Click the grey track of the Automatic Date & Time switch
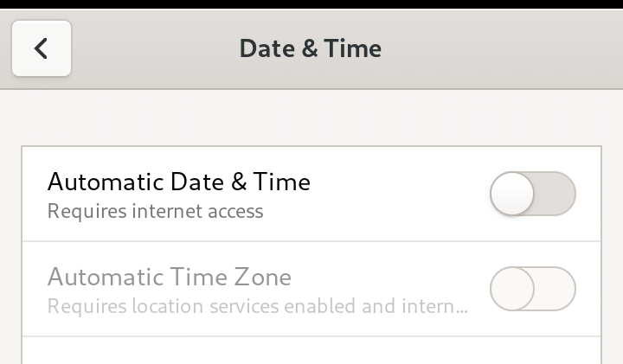Screen dimensions: 623x364 556,194
